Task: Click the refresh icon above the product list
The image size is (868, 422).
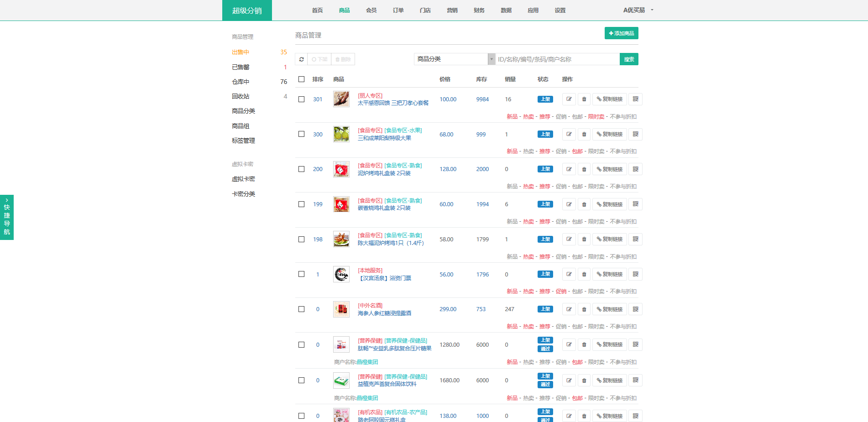Action: (x=301, y=59)
